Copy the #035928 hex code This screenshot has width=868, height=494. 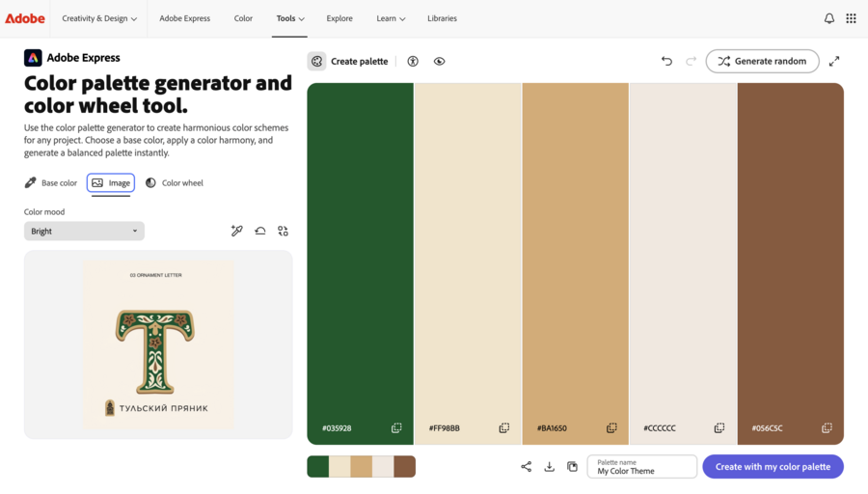coord(396,427)
